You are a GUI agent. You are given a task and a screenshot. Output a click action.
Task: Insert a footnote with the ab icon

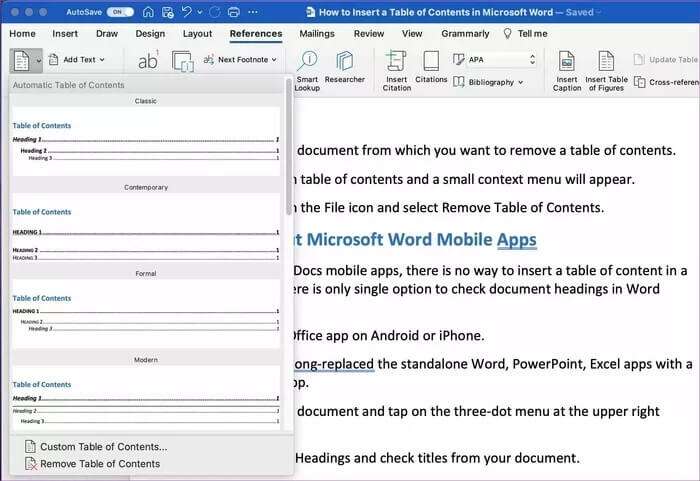pos(148,61)
